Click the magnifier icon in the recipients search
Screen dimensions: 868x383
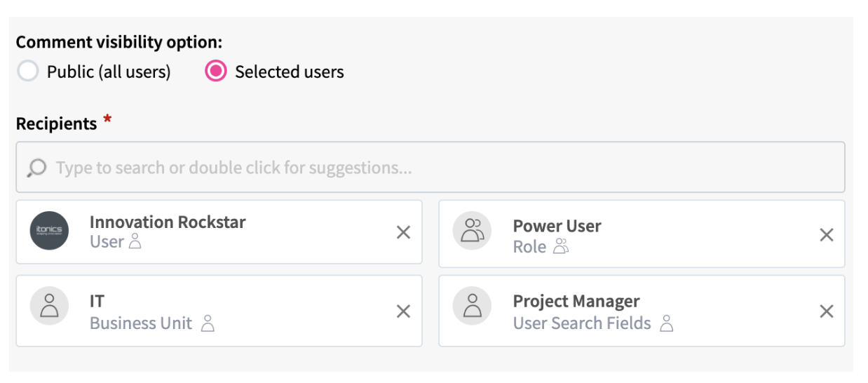click(36, 168)
